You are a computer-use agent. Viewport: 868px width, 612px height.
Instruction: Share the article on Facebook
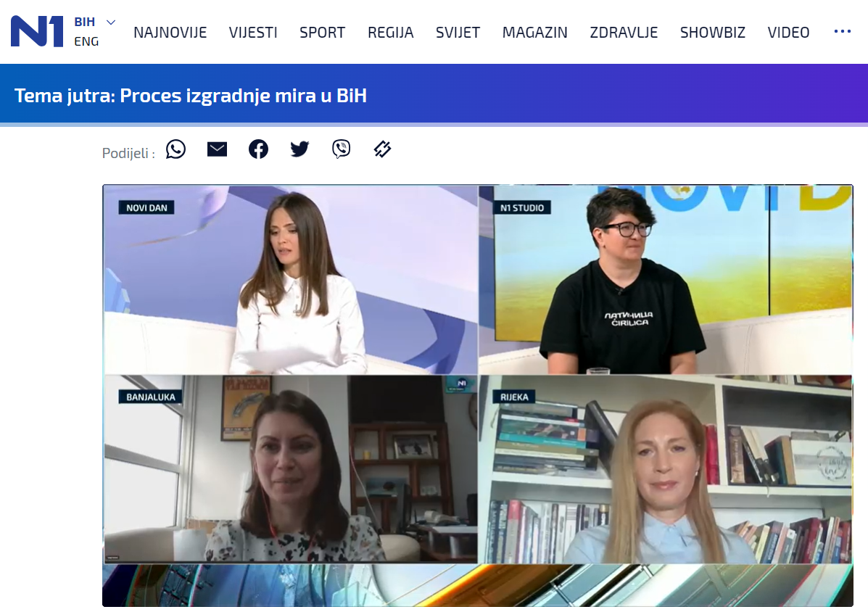(x=258, y=149)
